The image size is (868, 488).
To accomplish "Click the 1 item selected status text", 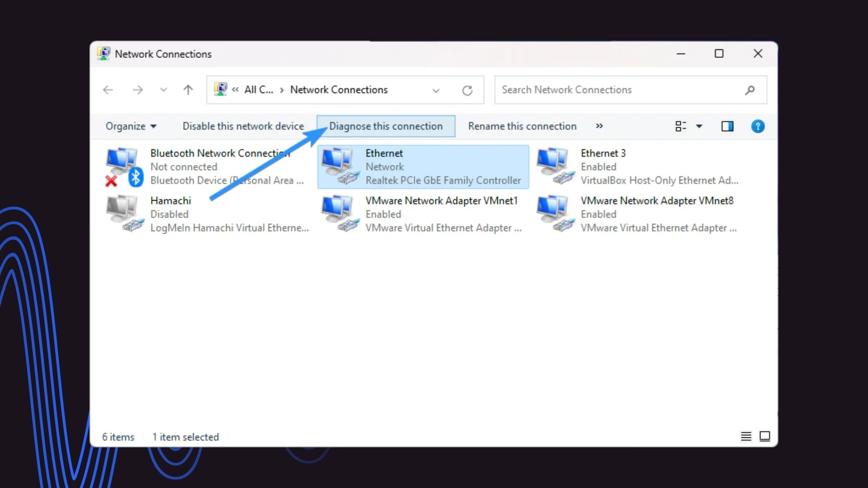I will tap(185, 437).
